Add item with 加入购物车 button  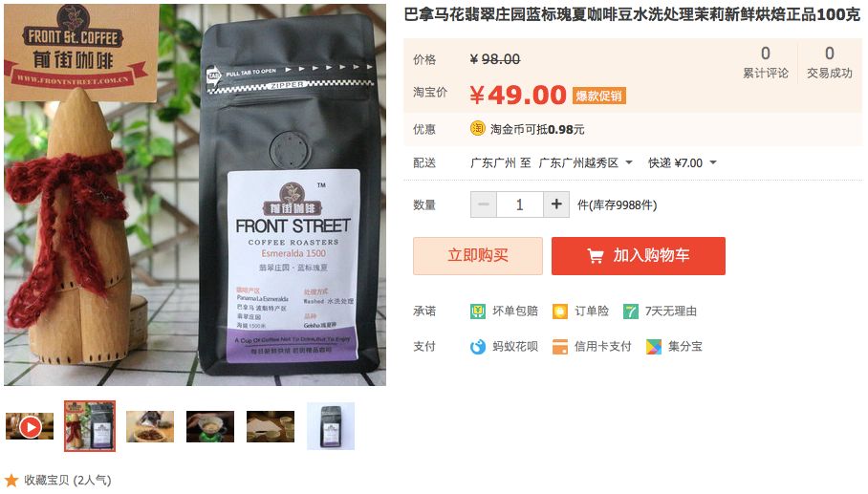tap(639, 255)
